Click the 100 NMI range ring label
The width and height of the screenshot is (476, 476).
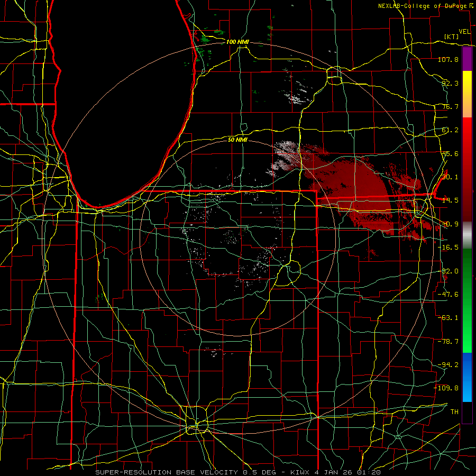coord(237,42)
